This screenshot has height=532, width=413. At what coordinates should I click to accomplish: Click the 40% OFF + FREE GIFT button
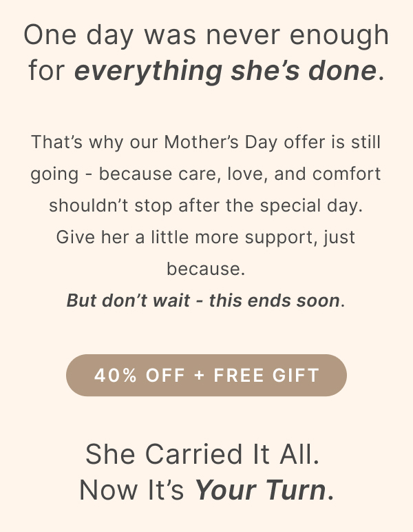click(206, 376)
